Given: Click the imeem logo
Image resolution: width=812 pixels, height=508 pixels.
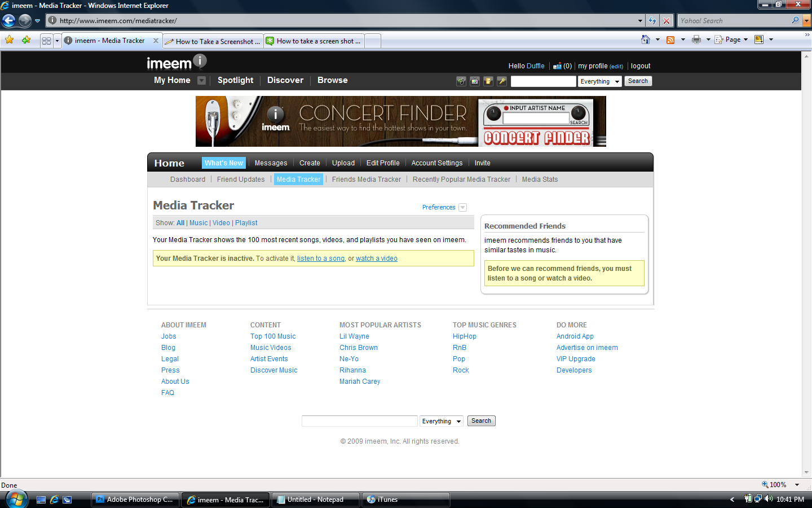Looking at the screenshot, I should 176,62.
